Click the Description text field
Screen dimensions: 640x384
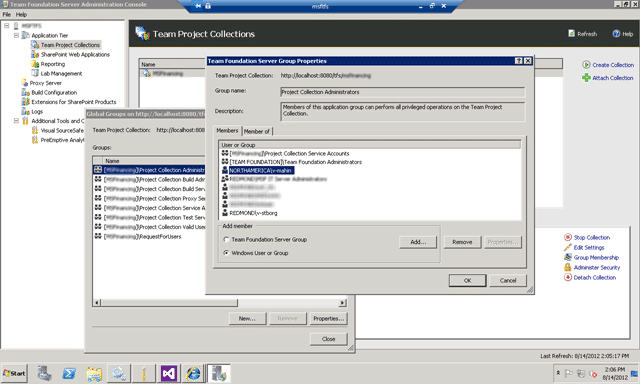(402, 111)
